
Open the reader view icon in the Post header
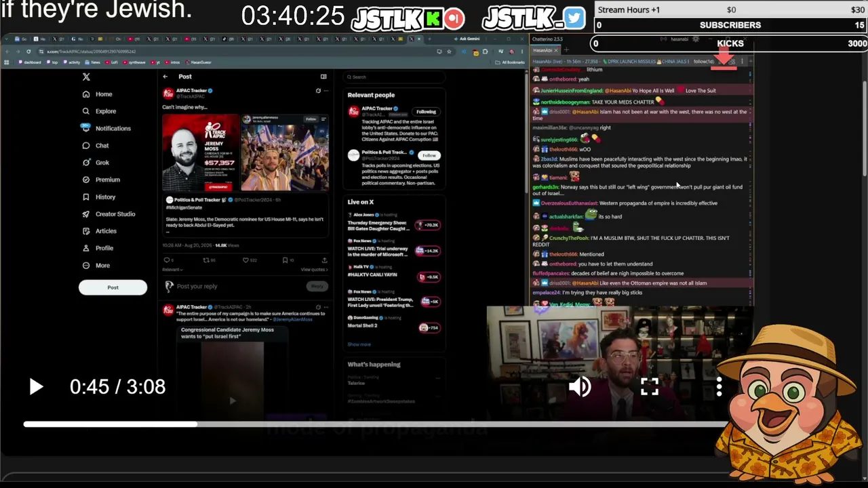click(x=323, y=77)
